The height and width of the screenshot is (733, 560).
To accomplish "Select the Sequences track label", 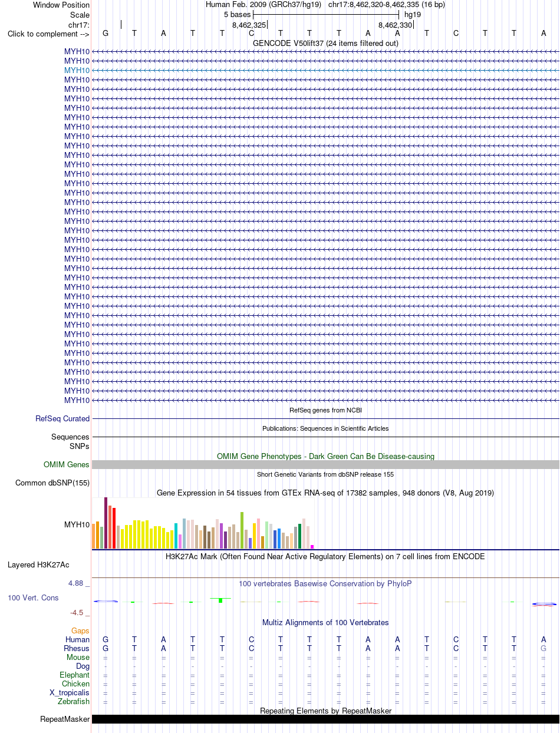I will 71,437.
